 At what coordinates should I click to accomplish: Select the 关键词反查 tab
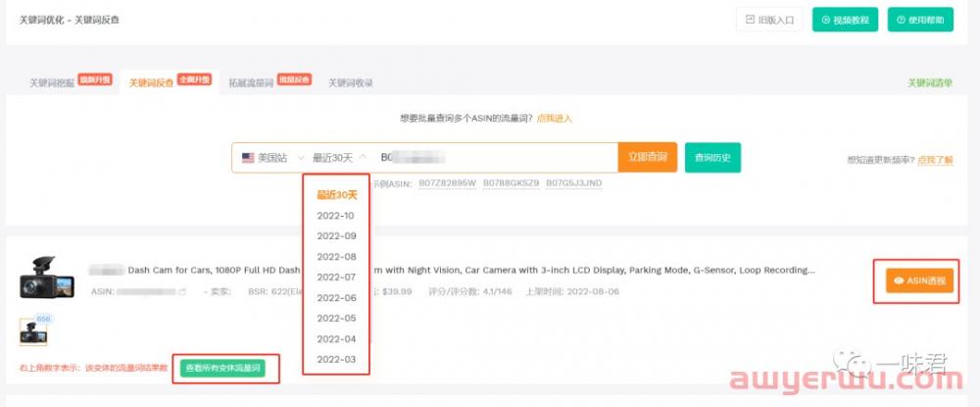151,82
